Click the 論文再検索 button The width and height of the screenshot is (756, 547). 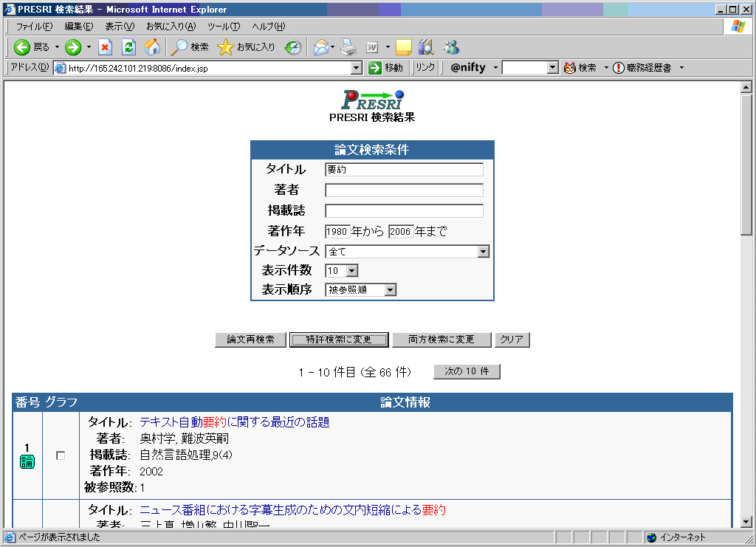[250, 340]
